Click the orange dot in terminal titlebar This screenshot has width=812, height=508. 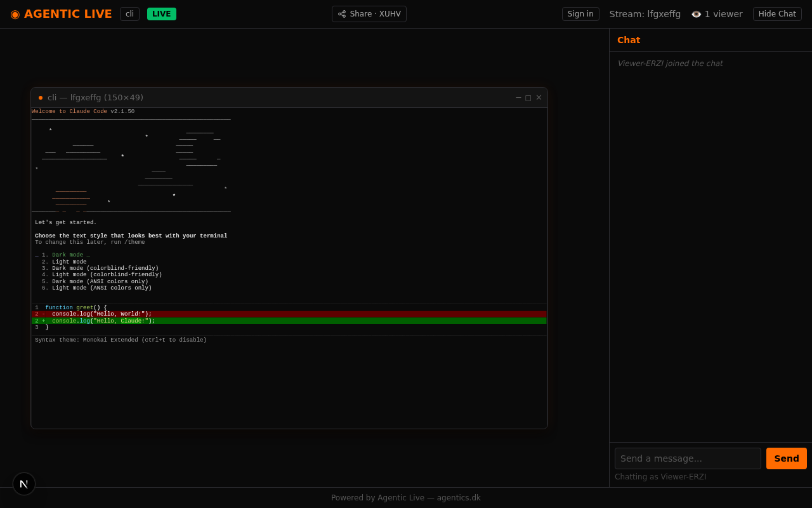[41, 98]
